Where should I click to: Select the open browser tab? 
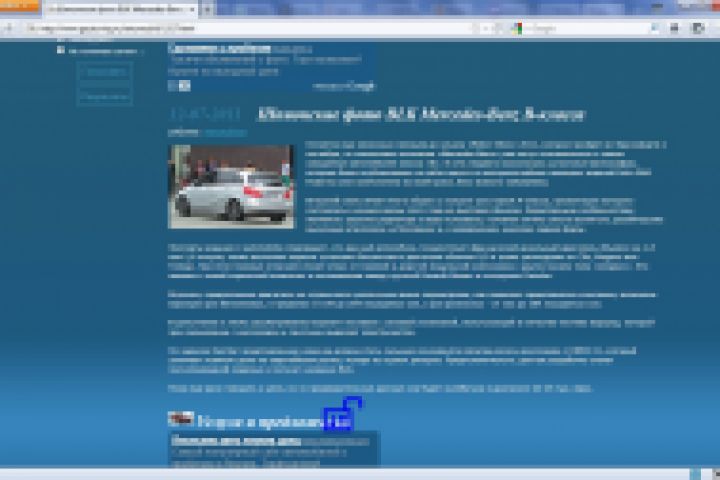click(x=120, y=9)
